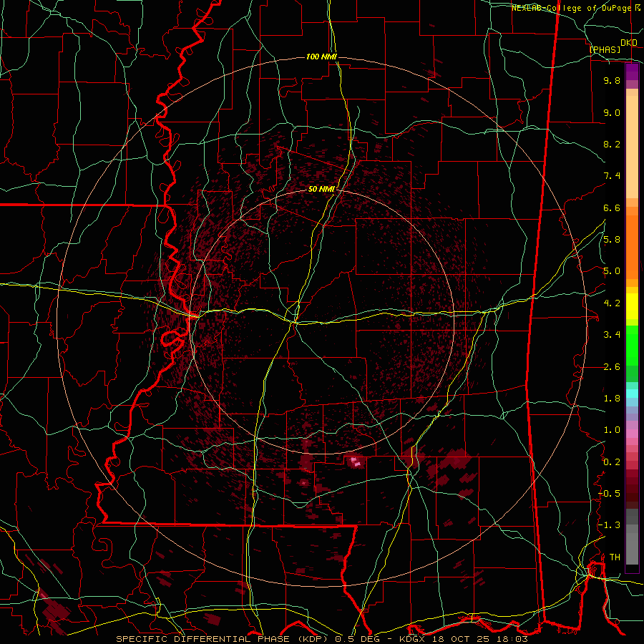The image size is (644, 644).
Task: Click the NEXLAB-College of DuPage credit text
Action: [572, 8]
